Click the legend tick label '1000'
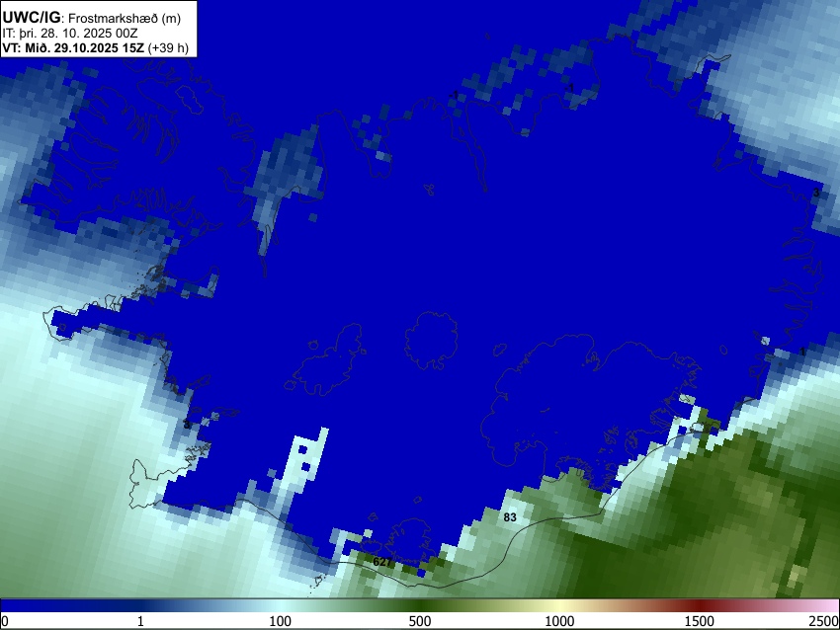The image size is (840, 630). pos(559,621)
